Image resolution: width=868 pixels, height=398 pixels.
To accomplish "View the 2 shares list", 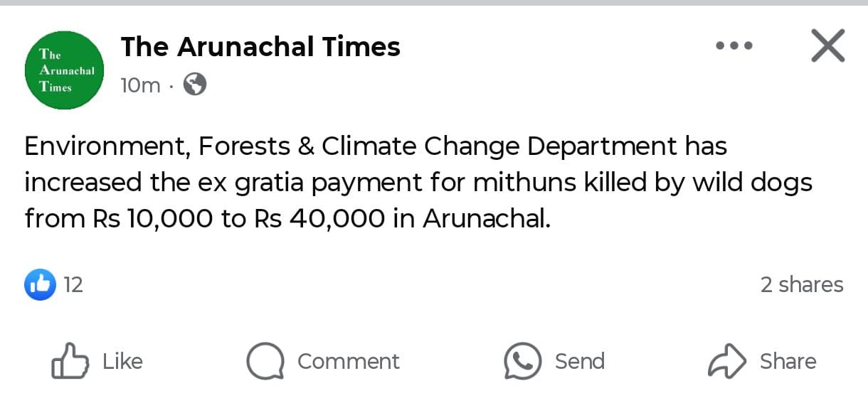I will point(801,285).
